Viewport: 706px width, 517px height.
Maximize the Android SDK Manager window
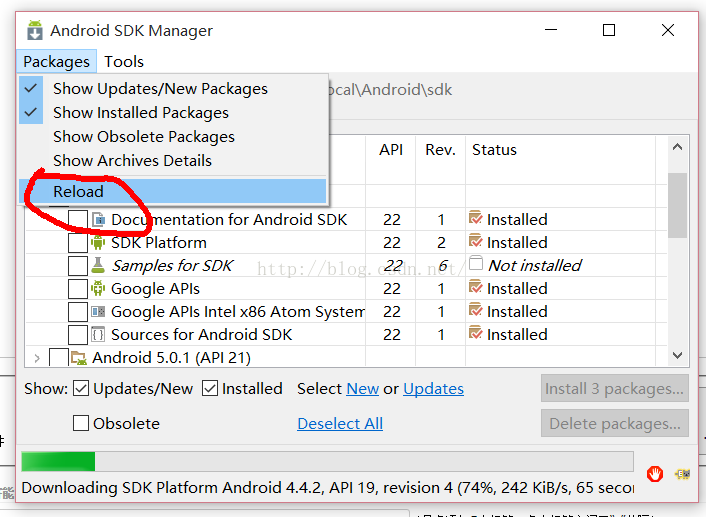609,30
